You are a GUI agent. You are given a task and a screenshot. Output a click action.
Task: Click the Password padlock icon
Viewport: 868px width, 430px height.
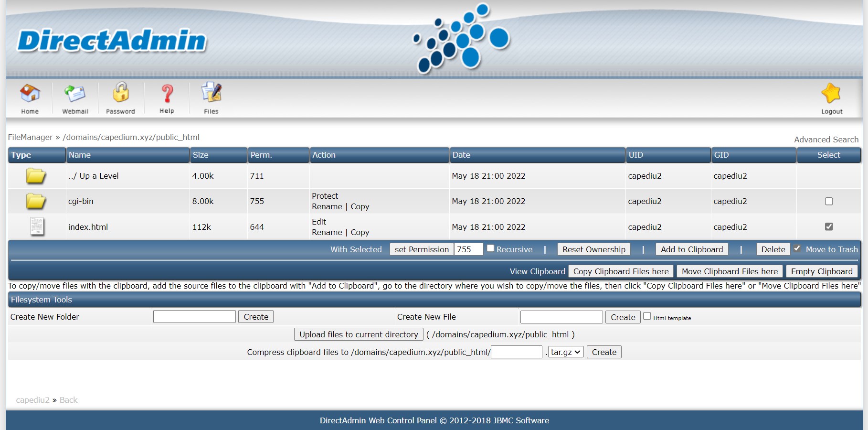point(120,93)
